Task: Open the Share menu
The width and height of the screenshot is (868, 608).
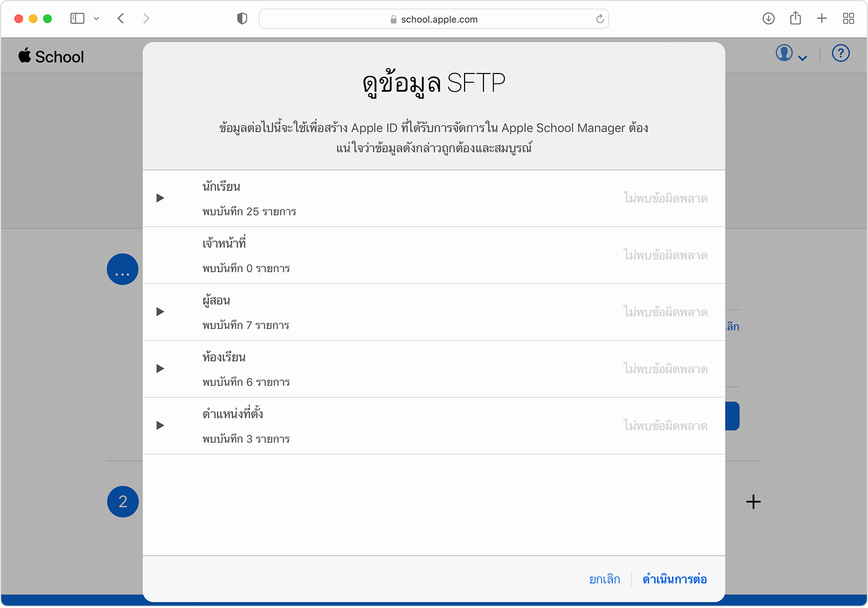Action: [x=795, y=18]
